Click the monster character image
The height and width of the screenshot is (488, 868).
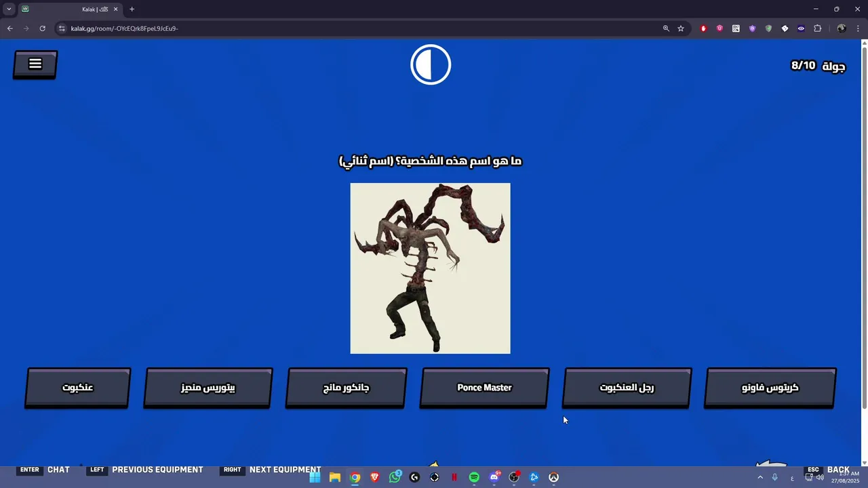pyautogui.click(x=430, y=268)
